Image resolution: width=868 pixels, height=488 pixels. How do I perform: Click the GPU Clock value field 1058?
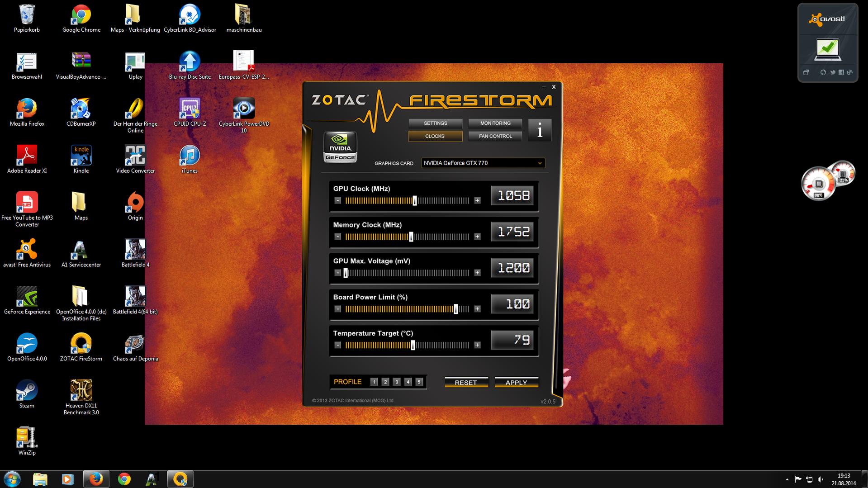[x=512, y=196]
